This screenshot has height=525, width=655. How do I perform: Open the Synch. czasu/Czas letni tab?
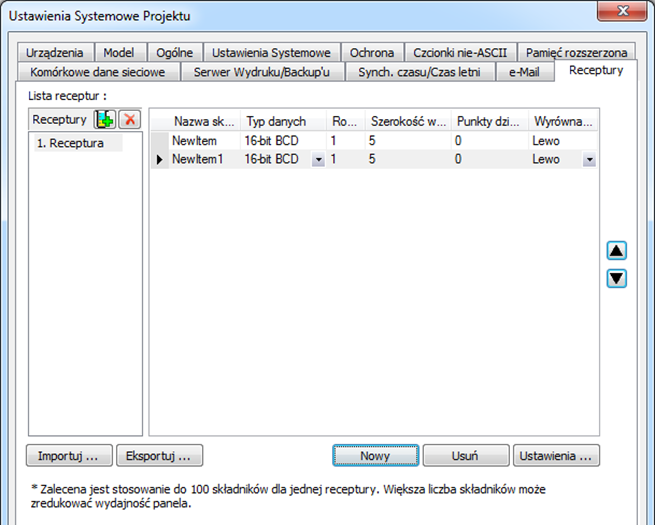click(419, 72)
